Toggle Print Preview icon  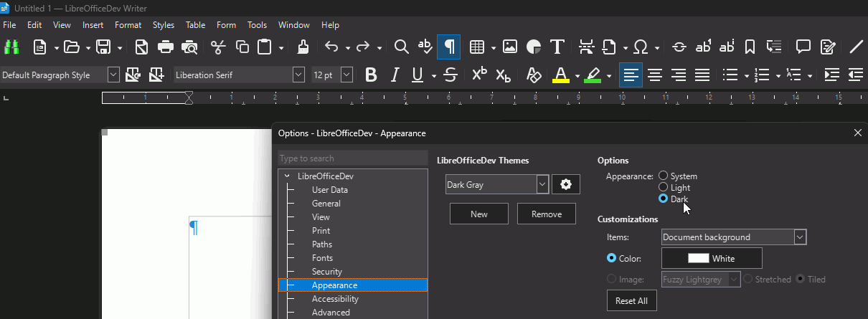point(190,47)
